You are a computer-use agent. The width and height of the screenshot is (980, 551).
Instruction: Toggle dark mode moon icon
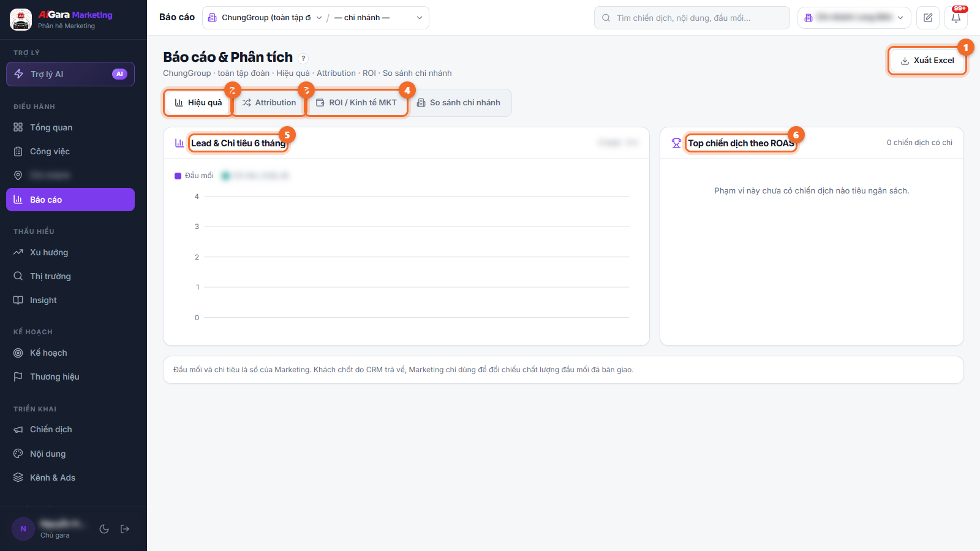[x=104, y=529]
